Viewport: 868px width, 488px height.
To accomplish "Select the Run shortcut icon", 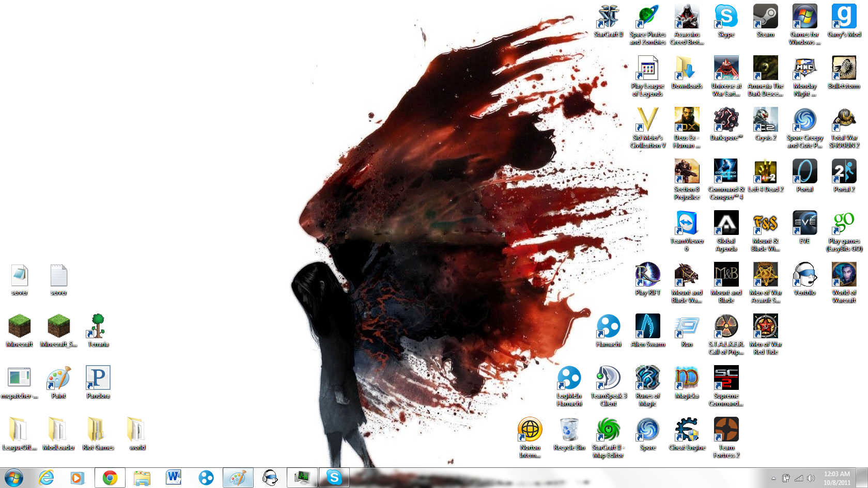I will (x=687, y=331).
